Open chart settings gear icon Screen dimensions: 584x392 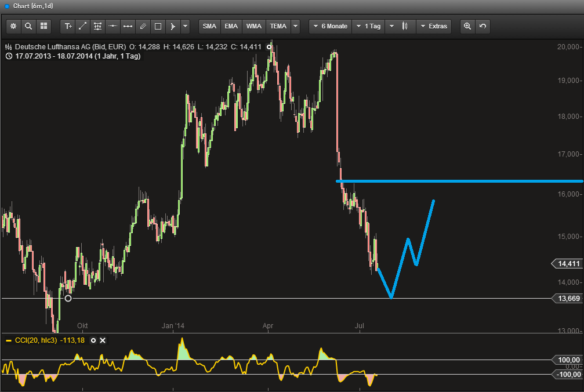13,27
